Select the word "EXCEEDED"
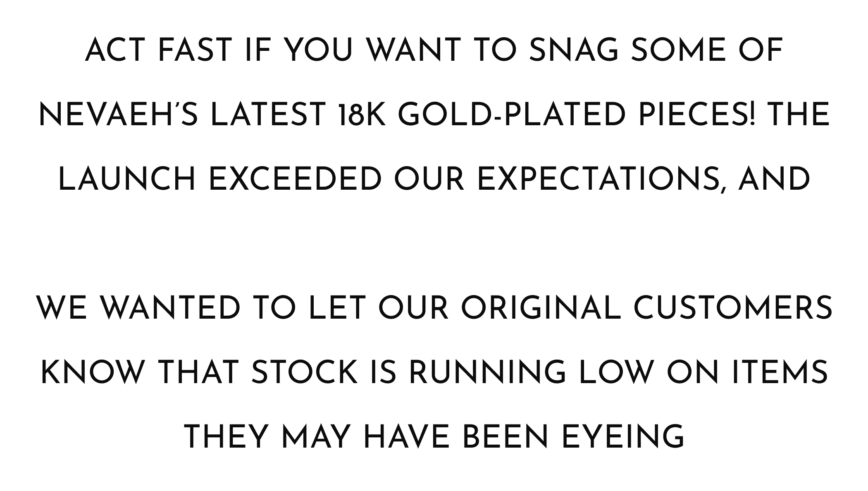Image resolution: width=868 pixels, height=491 pixels. 295,179
